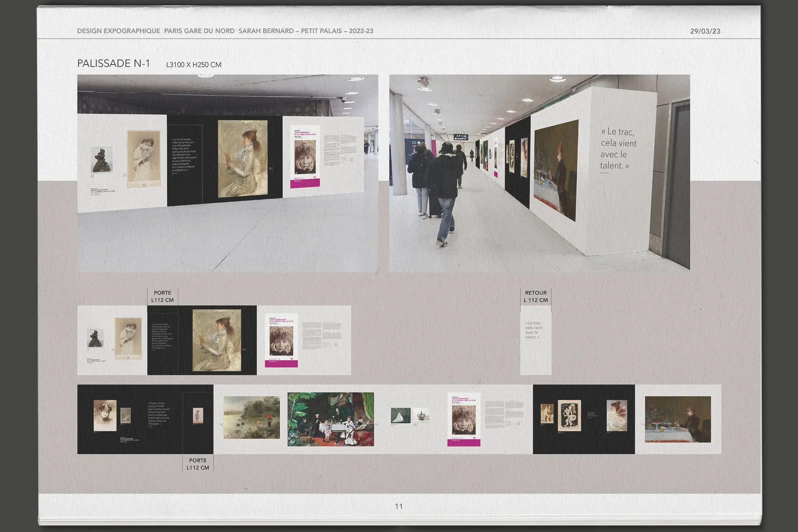This screenshot has width=798, height=532.
Task: Click the upper 'PORTE L112 CM' label
Action: tap(162, 297)
